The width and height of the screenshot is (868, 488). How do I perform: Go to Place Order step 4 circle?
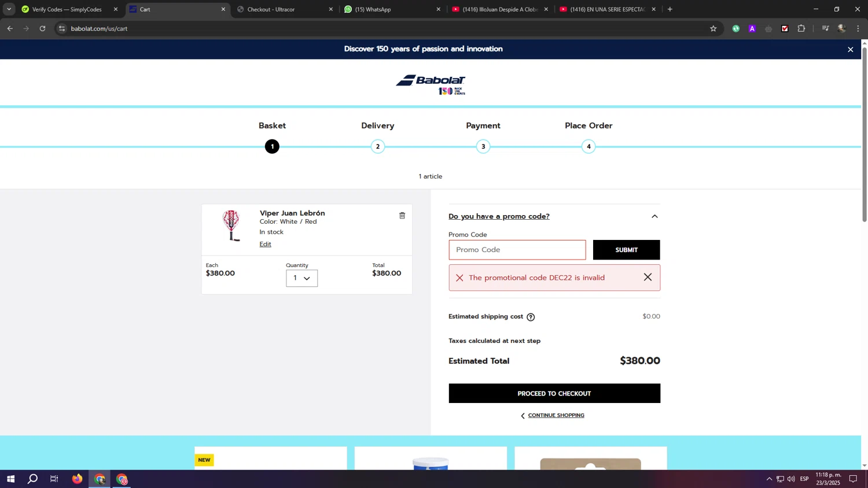point(589,146)
